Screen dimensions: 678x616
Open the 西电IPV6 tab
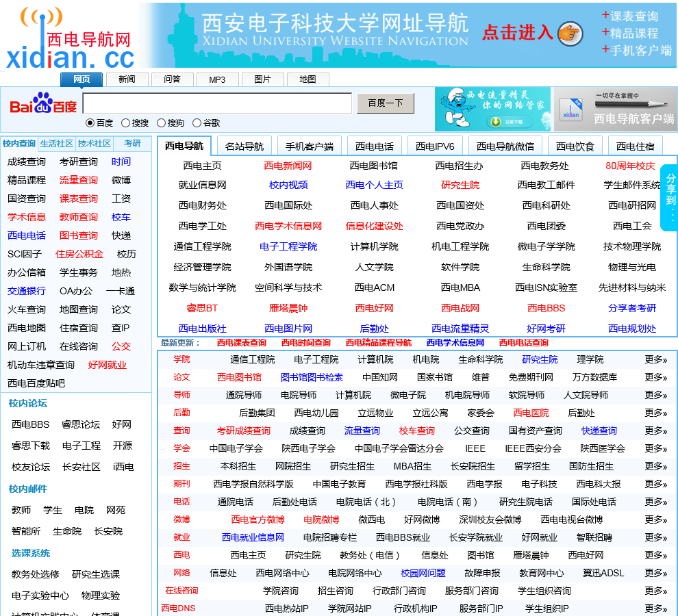pyautogui.click(x=435, y=146)
